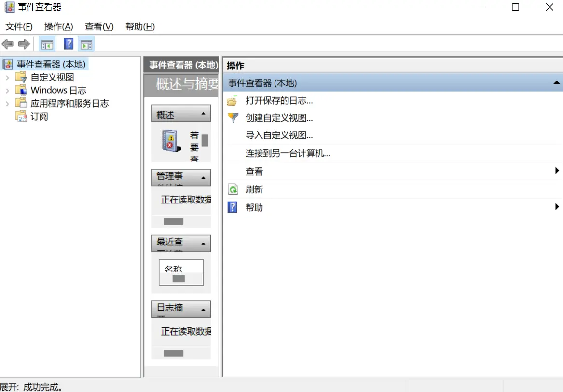Open the 查看(V) menu
This screenshot has height=392, width=563.
(x=99, y=27)
